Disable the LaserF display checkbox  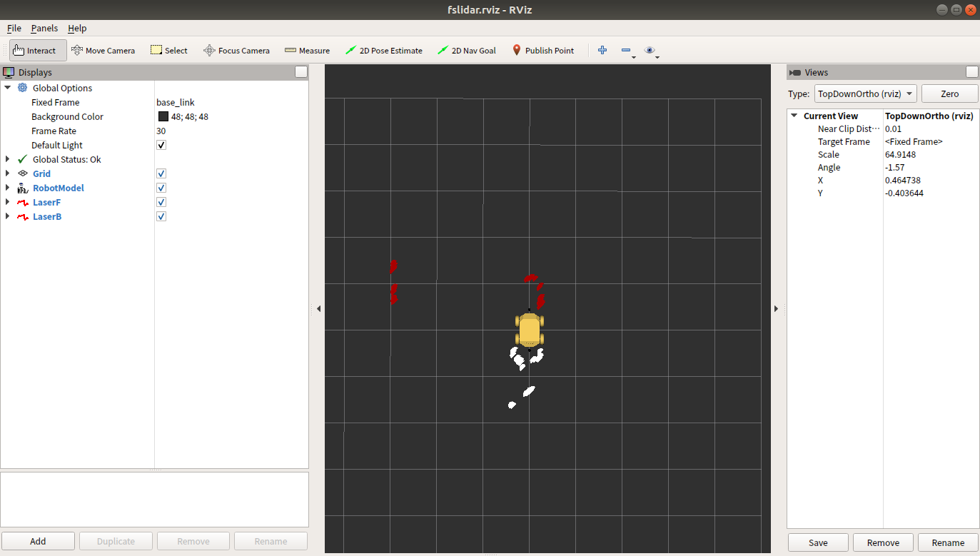click(161, 202)
